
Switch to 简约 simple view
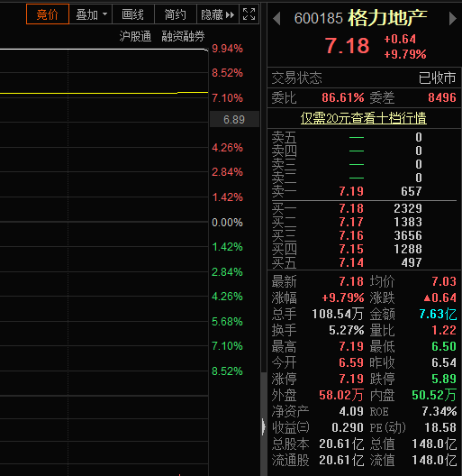pos(176,14)
